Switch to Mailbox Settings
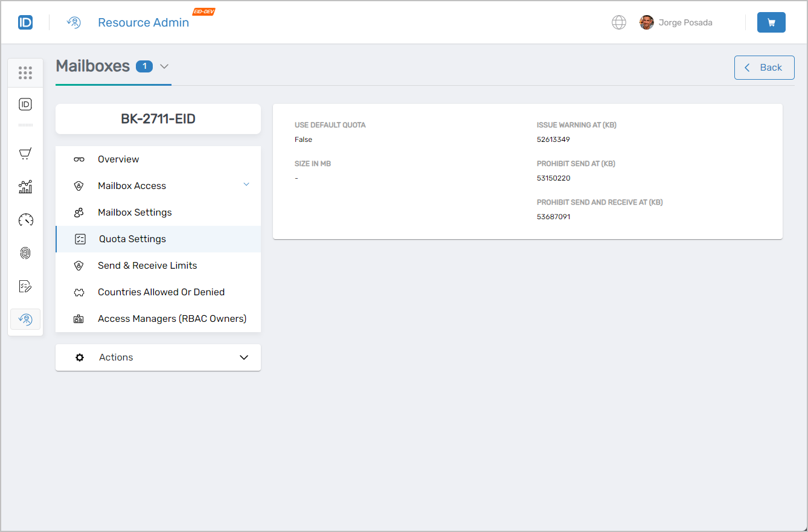Image resolution: width=808 pixels, height=532 pixels. coord(135,212)
